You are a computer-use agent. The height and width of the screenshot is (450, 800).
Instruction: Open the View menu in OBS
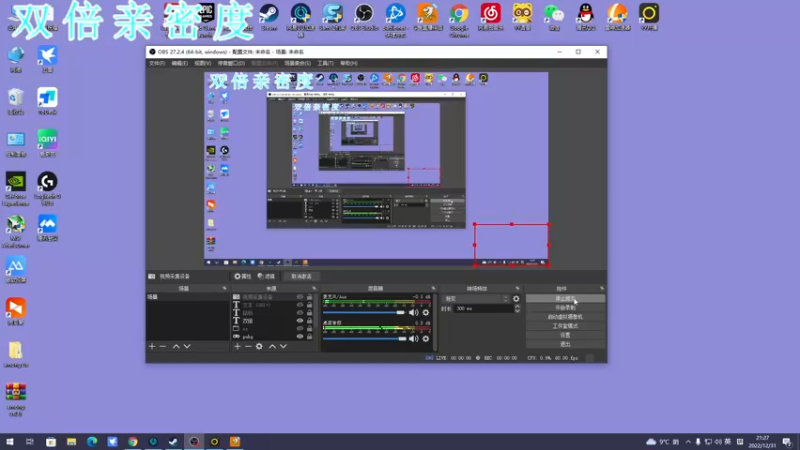click(202, 63)
